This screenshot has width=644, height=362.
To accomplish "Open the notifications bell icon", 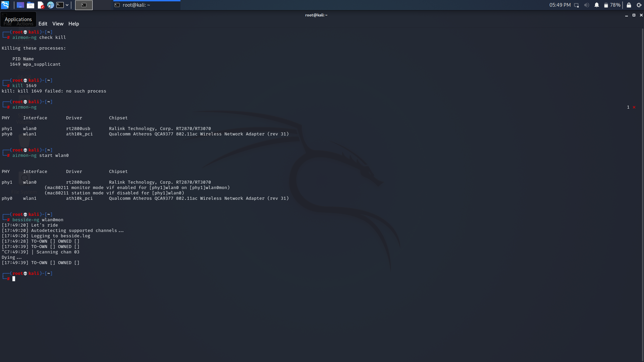I will pyautogui.click(x=597, y=5).
